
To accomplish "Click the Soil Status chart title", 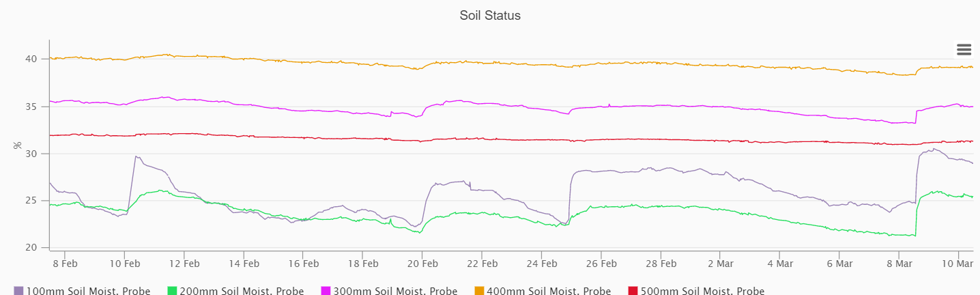I will click(x=490, y=15).
